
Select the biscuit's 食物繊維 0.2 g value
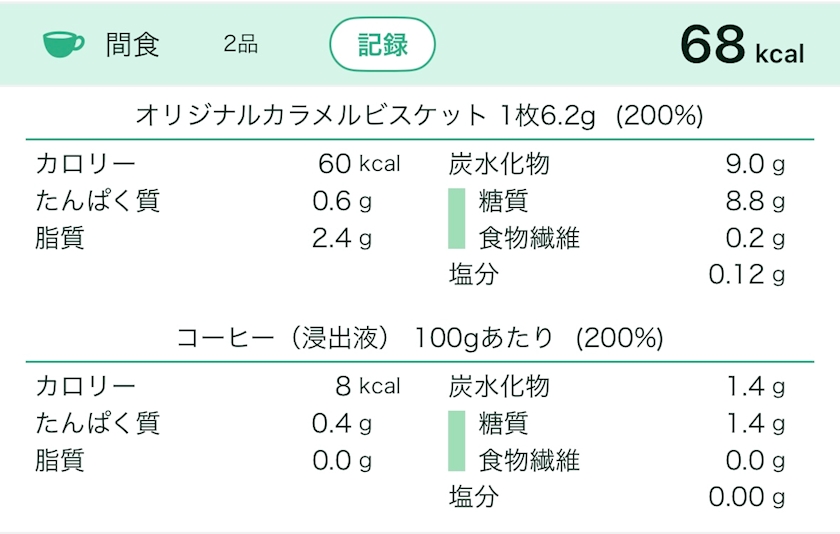[754, 238]
